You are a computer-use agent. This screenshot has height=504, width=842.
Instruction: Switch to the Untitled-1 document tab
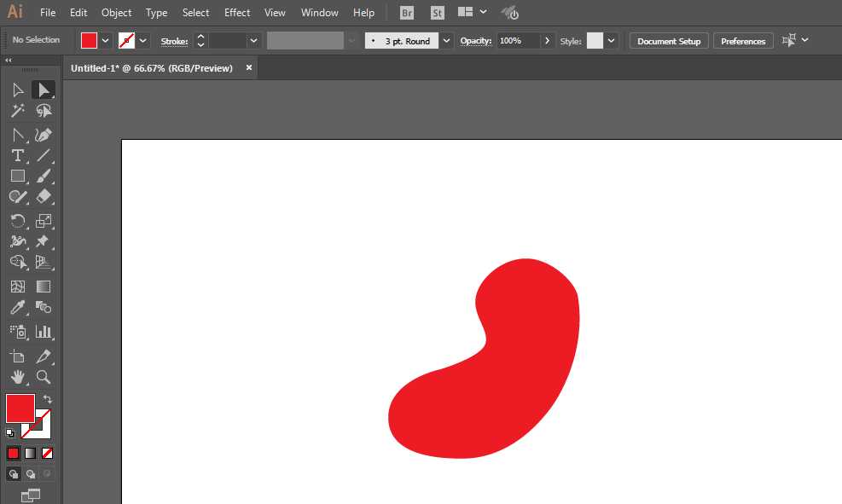(x=154, y=67)
